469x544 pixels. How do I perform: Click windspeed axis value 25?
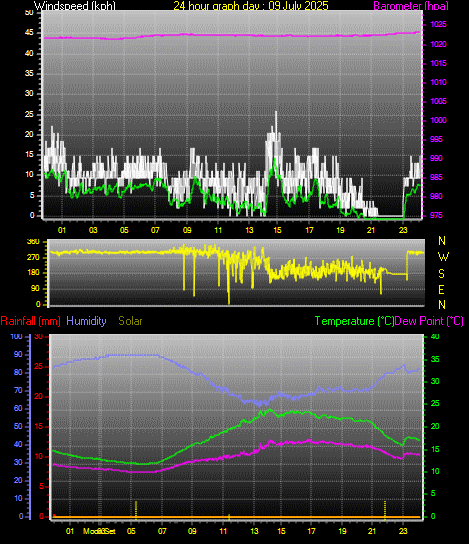tap(29, 114)
